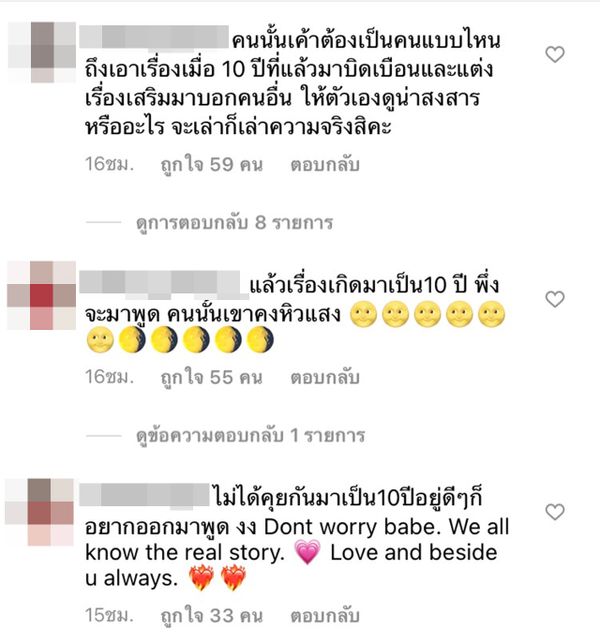Tap the heart on the moon emoji comment
The height and width of the screenshot is (644, 600).
(x=555, y=299)
